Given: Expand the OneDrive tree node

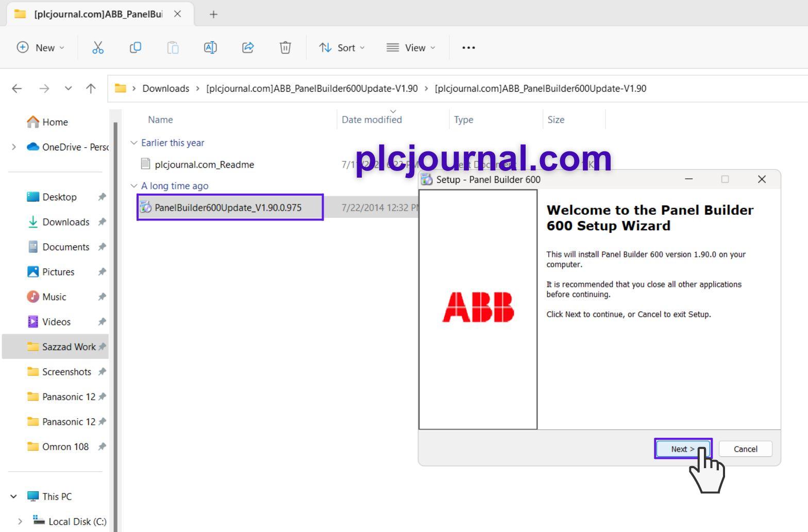Looking at the screenshot, I should pyautogui.click(x=14, y=147).
